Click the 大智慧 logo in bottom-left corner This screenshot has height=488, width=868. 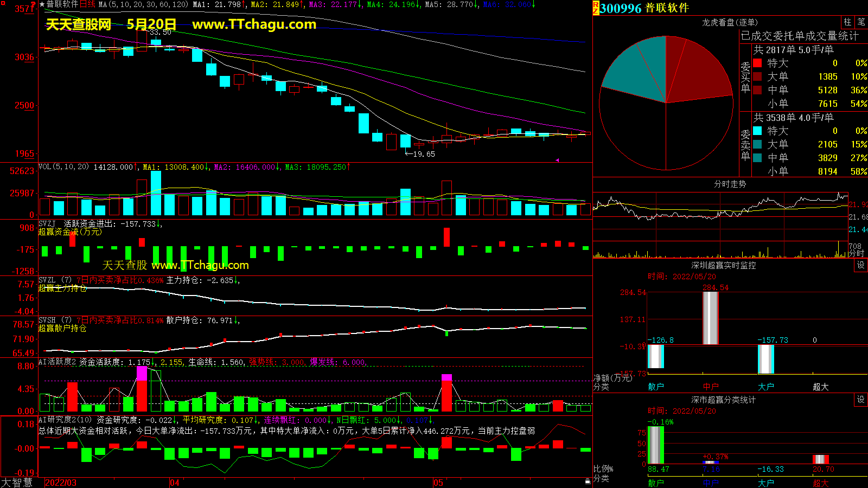[x=17, y=483]
